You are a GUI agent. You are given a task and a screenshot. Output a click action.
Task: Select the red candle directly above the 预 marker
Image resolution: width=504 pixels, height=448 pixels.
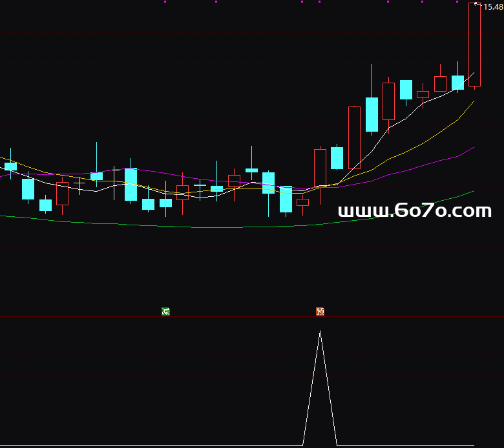point(320,167)
